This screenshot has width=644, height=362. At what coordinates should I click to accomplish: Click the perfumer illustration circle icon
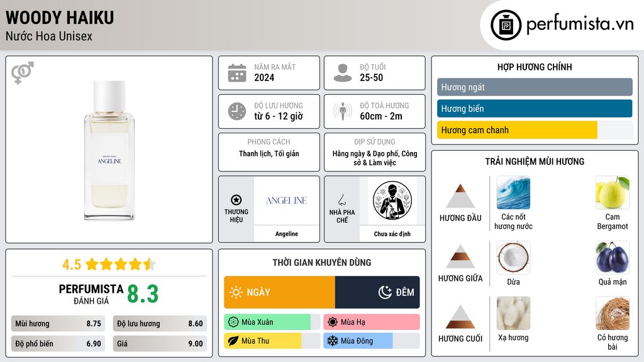coord(392,200)
